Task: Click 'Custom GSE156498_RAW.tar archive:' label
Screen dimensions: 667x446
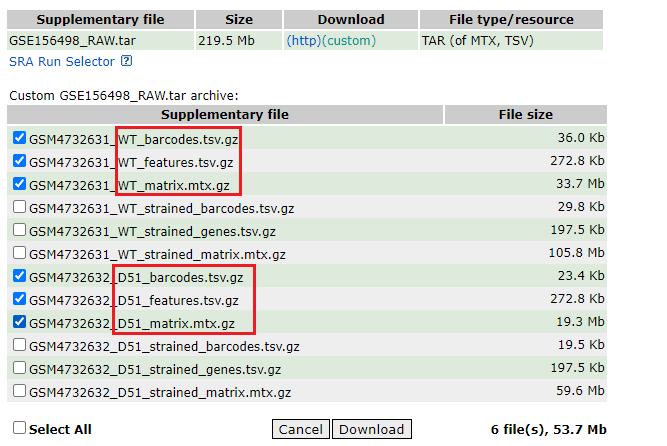Action: click(x=124, y=96)
